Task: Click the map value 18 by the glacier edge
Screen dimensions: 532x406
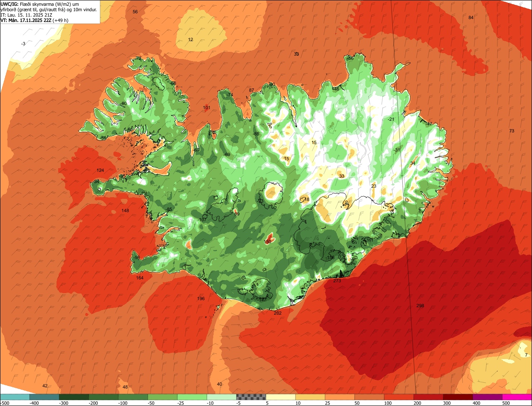Action: point(307,200)
